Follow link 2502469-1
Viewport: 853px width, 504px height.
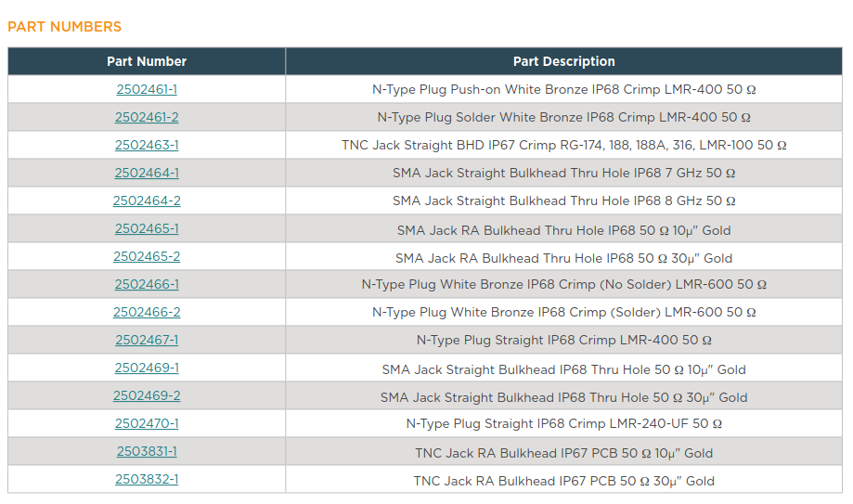[x=147, y=368]
